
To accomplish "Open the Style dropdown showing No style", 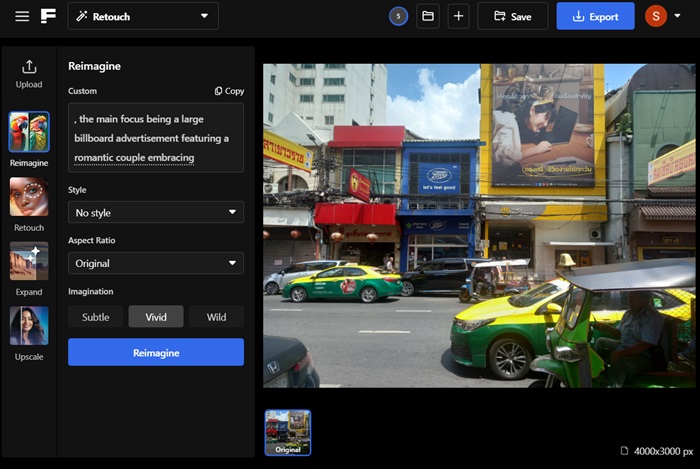I will click(156, 212).
